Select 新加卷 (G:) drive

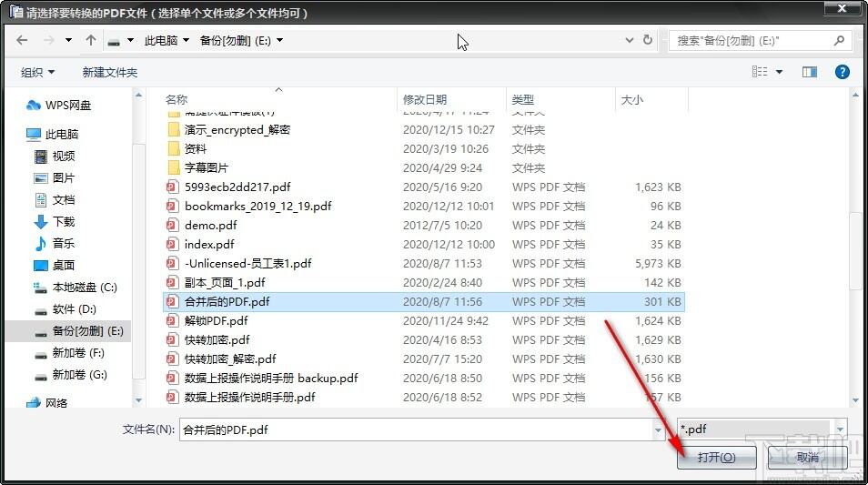click(70, 375)
